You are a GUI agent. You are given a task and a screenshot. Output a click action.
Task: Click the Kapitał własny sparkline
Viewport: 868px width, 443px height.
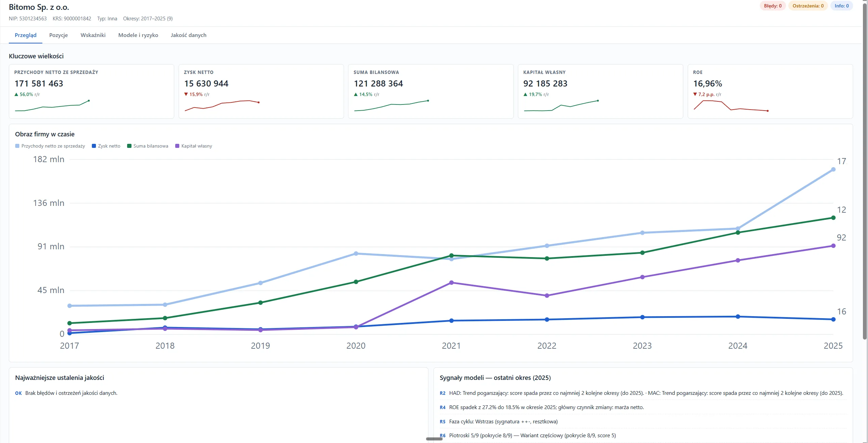coord(561,106)
